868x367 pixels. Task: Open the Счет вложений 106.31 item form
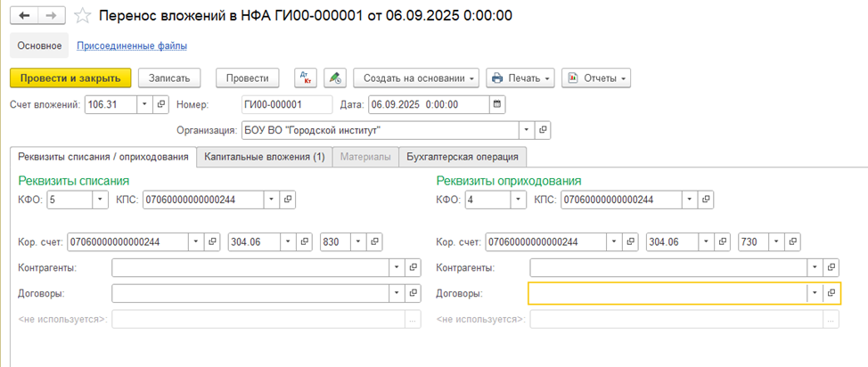coord(160,103)
